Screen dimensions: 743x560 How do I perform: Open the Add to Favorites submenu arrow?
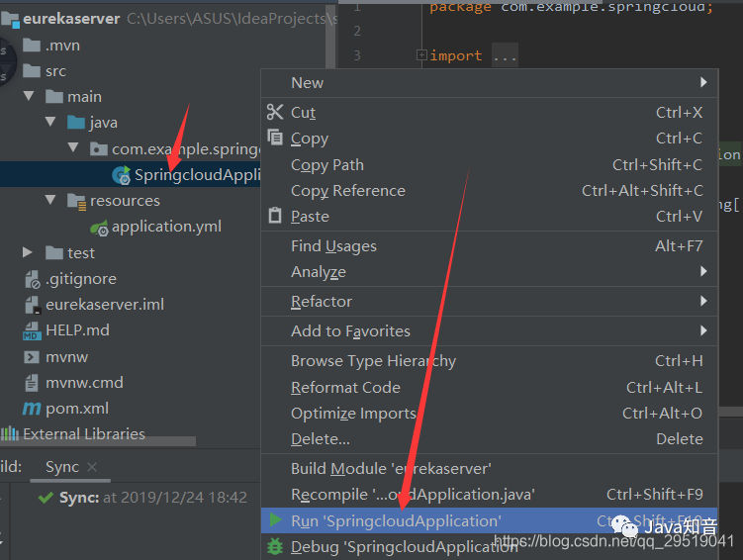[703, 330]
